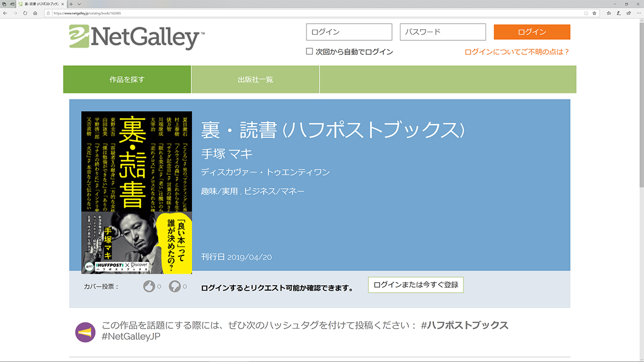Open the Favorites hub

(609, 13)
